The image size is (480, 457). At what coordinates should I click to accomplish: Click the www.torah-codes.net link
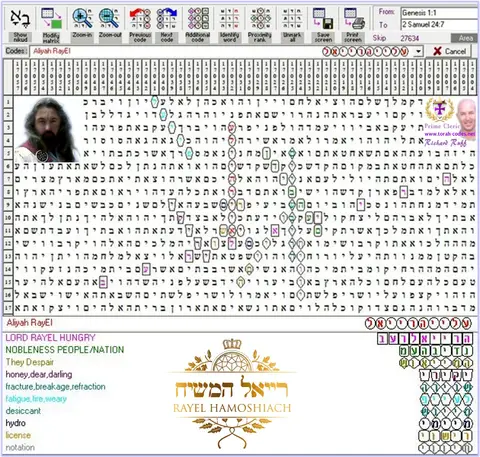[450, 134]
